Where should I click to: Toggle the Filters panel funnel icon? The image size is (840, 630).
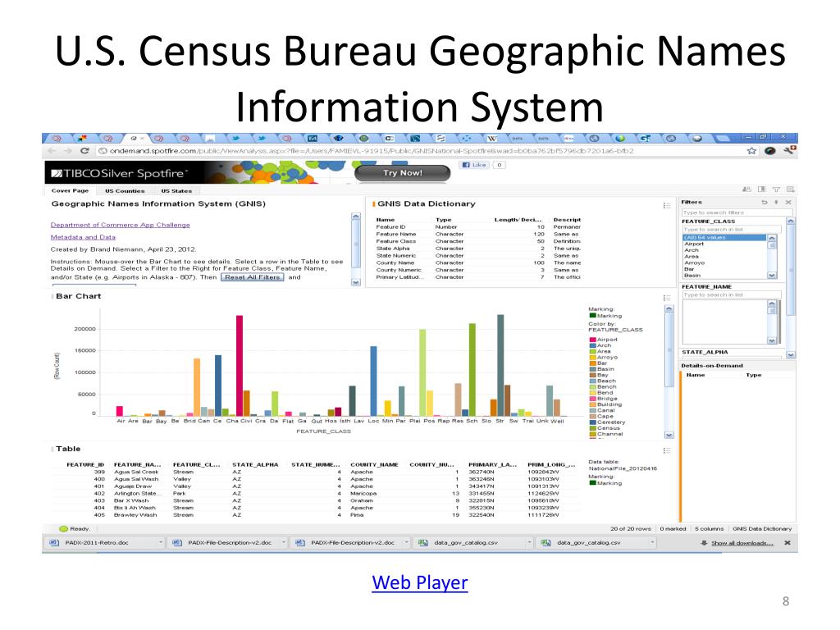(x=776, y=189)
